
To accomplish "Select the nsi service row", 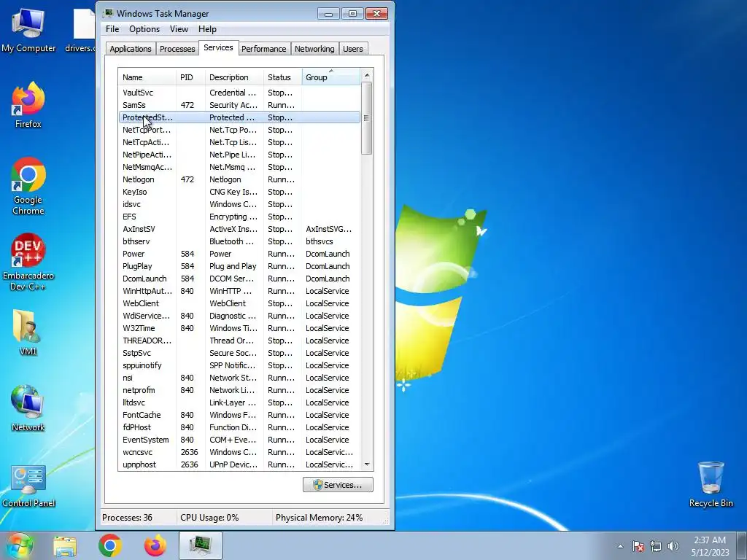I will 239,377.
